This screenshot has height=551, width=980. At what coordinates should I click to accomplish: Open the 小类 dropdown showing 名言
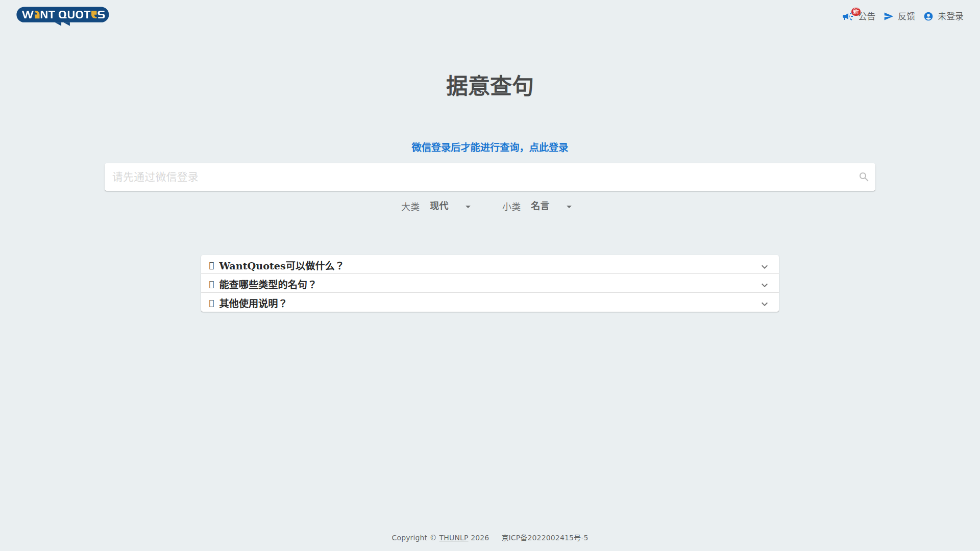pos(551,206)
